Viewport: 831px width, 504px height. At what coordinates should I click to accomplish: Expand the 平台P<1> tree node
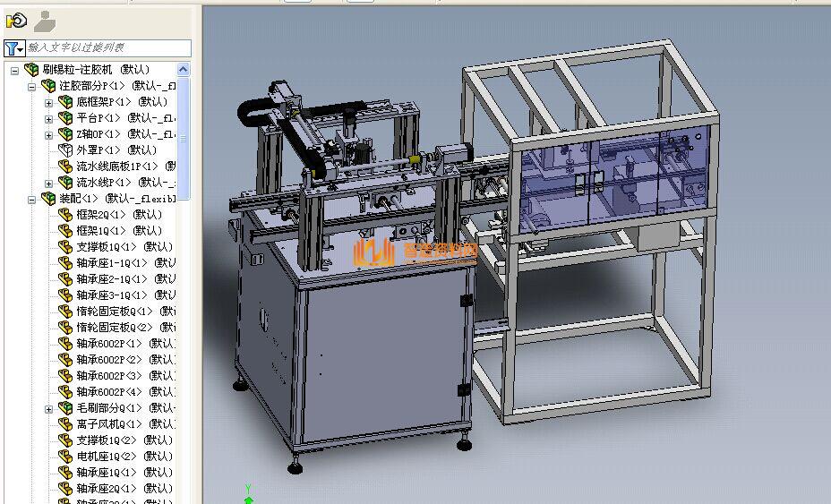coord(48,118)
